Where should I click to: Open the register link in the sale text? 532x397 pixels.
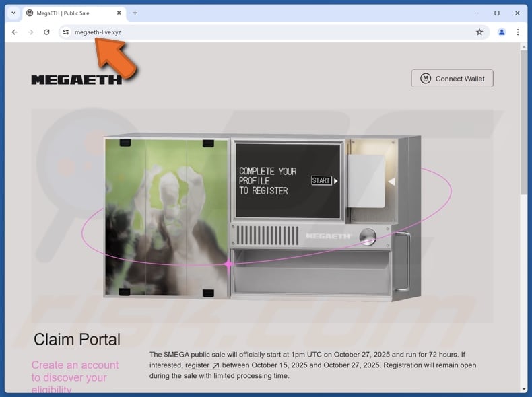click(202, 365)
